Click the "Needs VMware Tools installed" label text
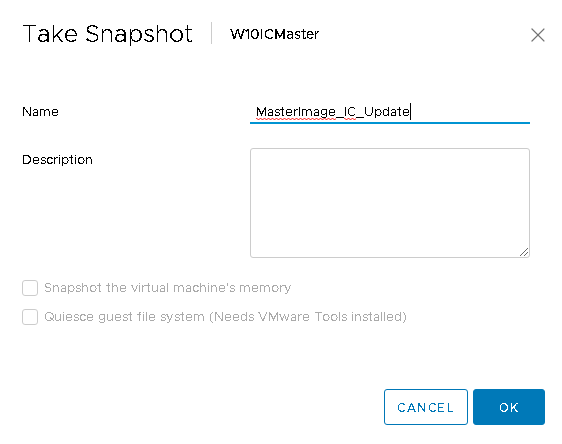 tap(308, 317)
